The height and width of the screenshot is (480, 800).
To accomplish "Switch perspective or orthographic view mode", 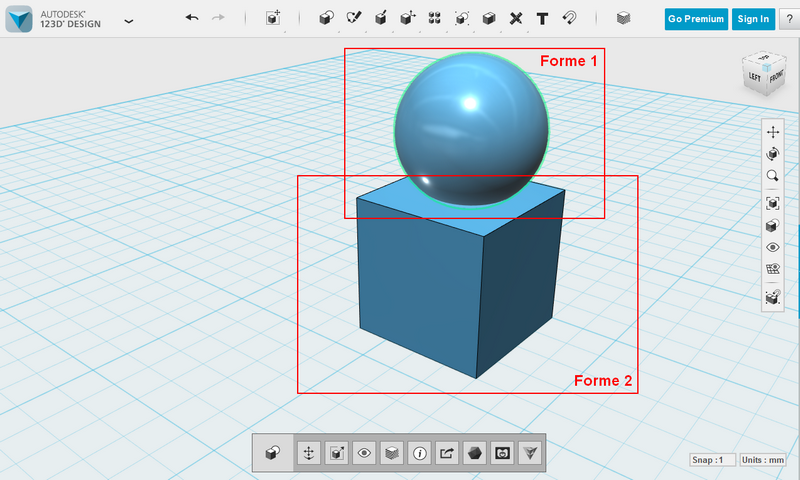I will click(772, 225).
